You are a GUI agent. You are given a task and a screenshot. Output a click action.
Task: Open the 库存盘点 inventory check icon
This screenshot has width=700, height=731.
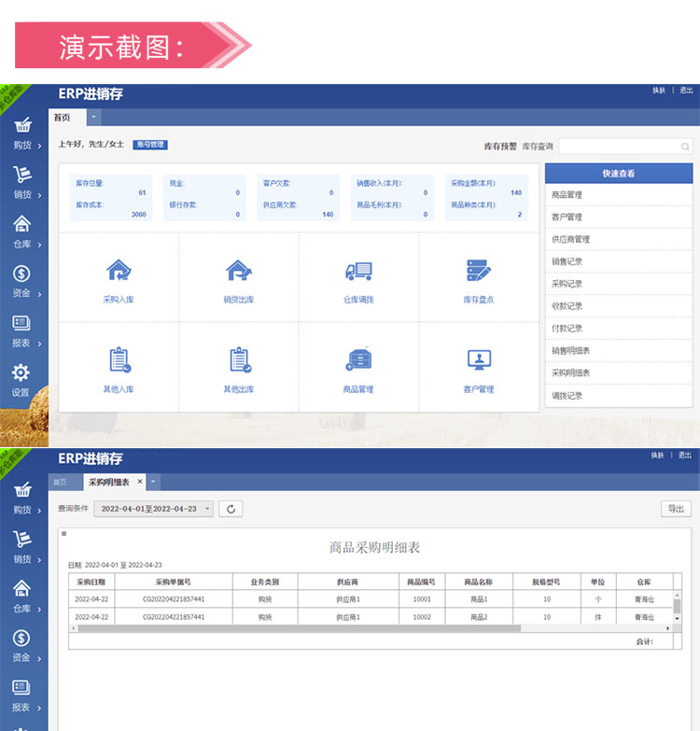[479, 271]
